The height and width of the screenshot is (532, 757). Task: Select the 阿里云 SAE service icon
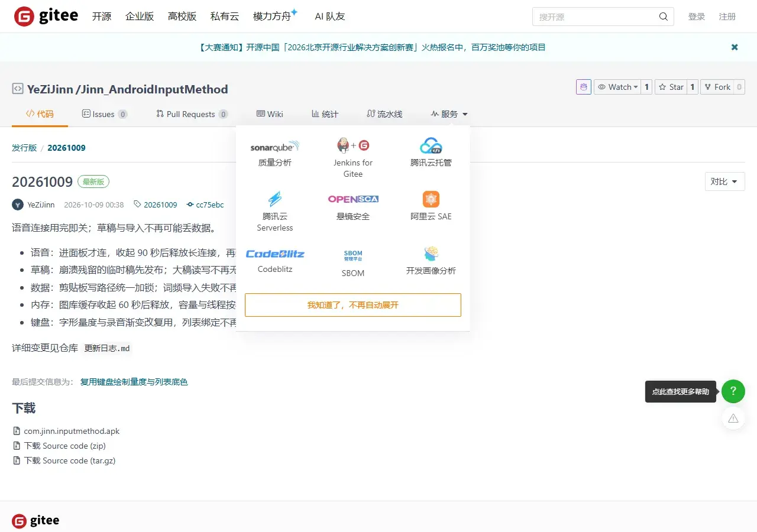coord(431,199)
